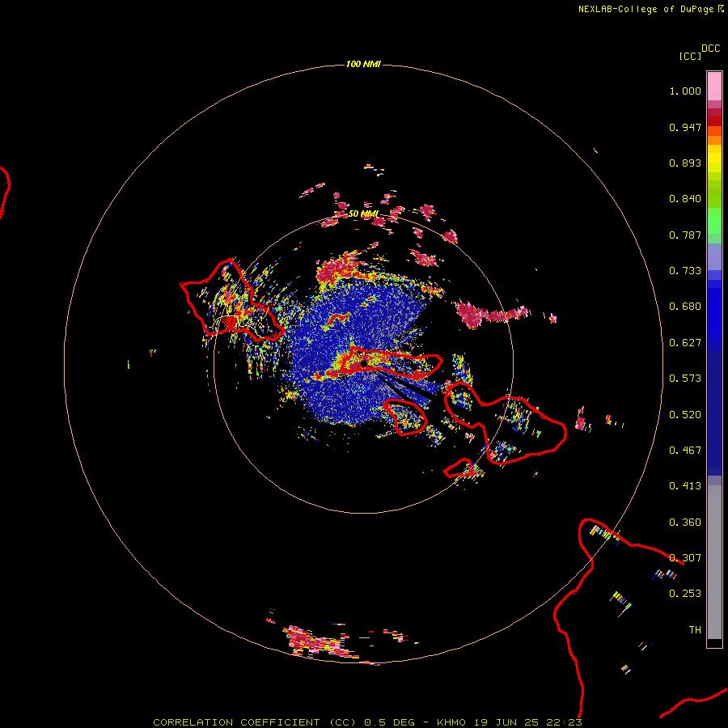Select the 0.360 scale value
Image resolution: width=728 pixels, height=728 pixels.
[x=685, y=523]
